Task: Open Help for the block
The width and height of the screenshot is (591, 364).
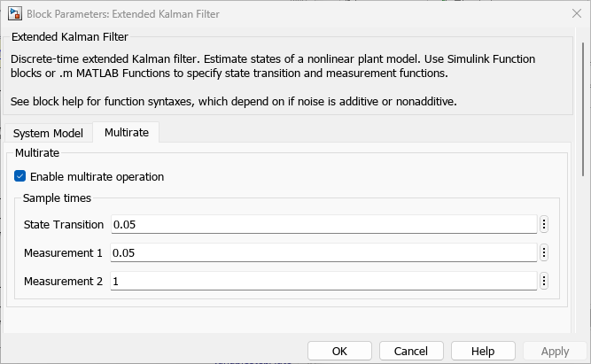Action: (x=483, y=351)
